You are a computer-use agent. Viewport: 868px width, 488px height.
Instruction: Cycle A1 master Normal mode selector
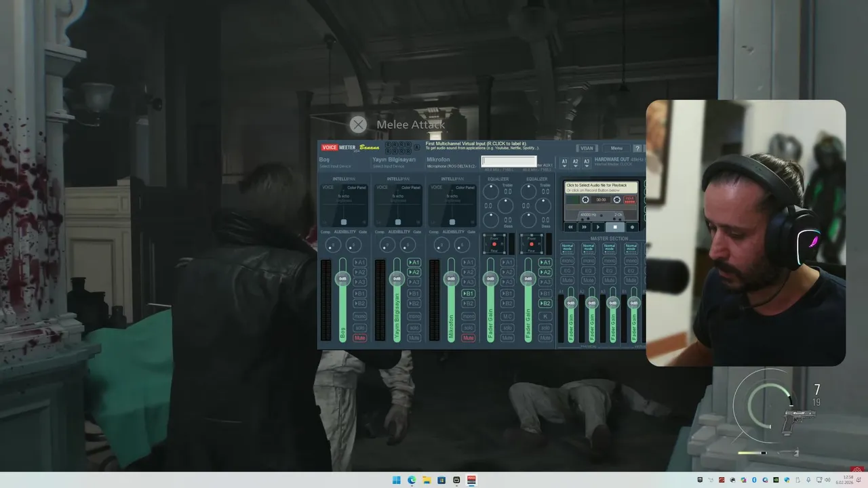[x=567, y=248]
